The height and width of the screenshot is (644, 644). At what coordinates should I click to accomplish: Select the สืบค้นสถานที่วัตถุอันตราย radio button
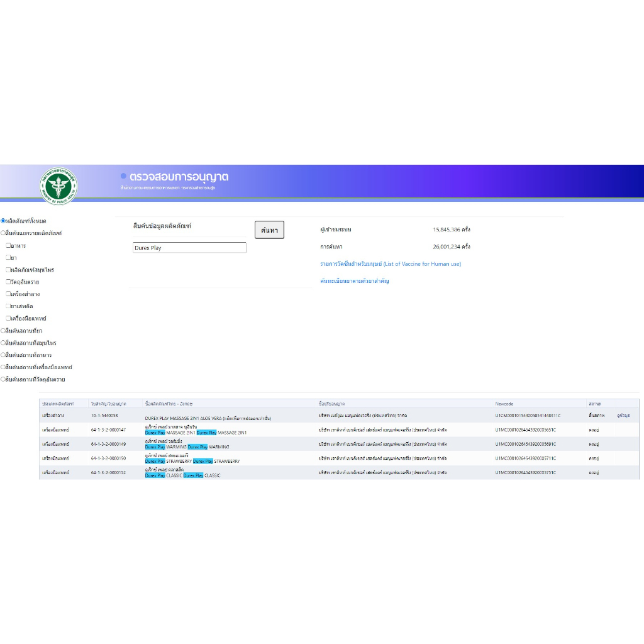pos(3,379)
